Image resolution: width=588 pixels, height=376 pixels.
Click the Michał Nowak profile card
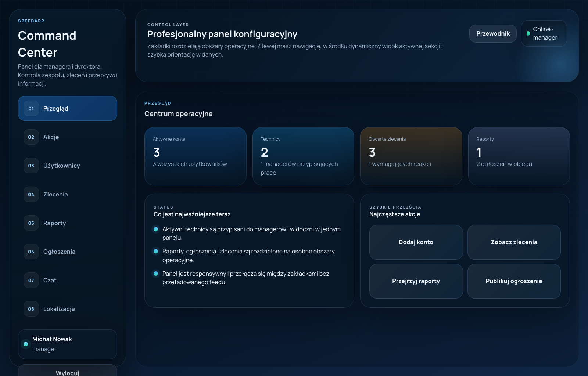pos(68,344)
